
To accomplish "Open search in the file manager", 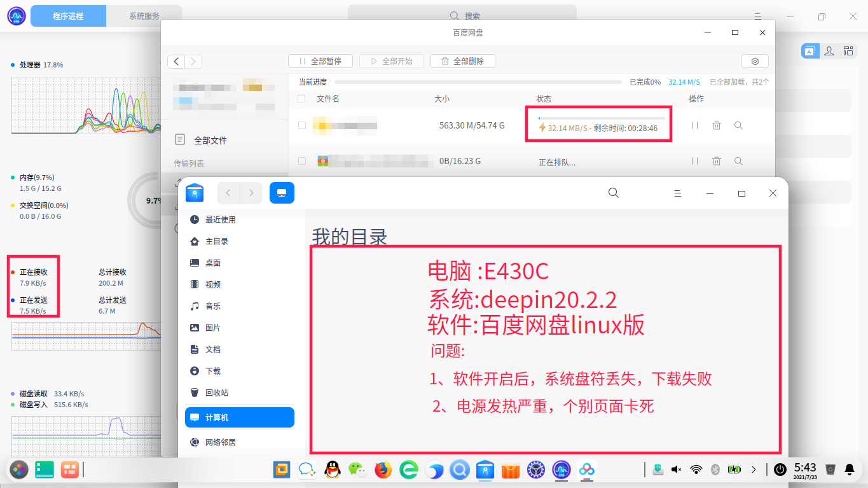I will [x=614, y=193].
